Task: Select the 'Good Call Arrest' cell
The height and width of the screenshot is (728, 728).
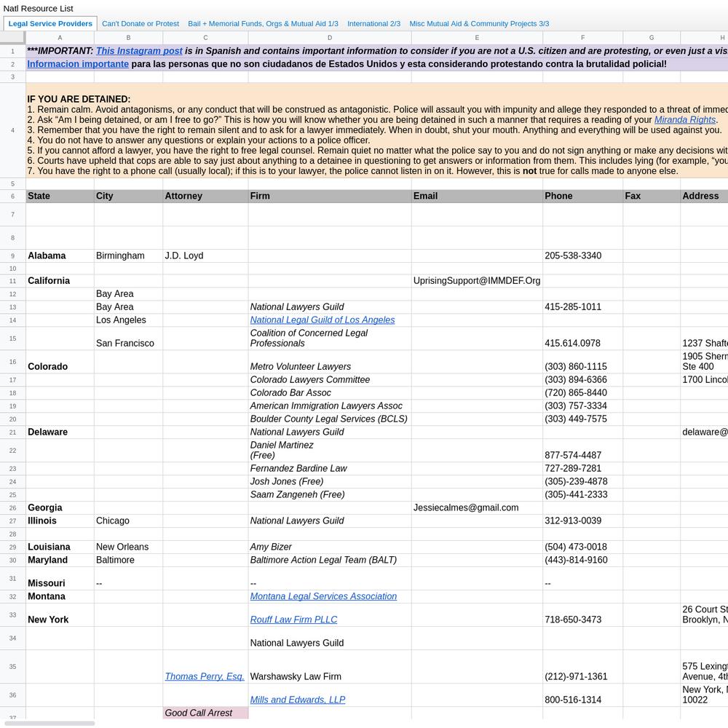Action: (206, 713)
